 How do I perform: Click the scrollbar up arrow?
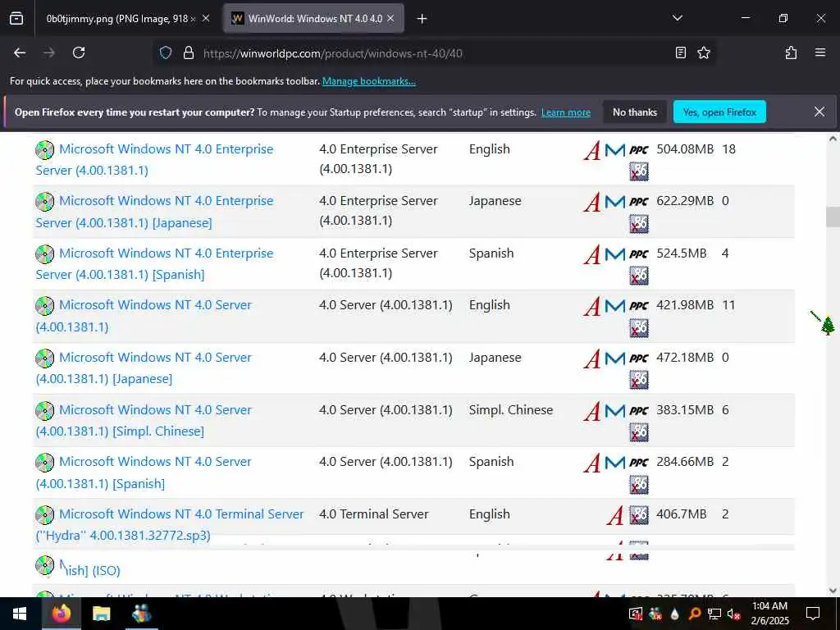click(833, 139)
